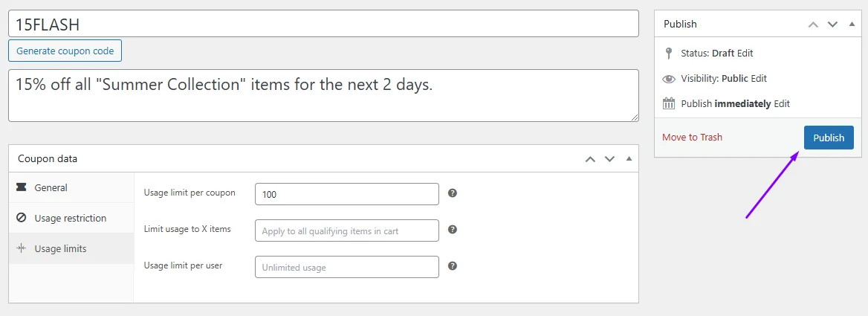Click Move to Trash link
This screenshot has height=316, width=868.
(692, 138)
